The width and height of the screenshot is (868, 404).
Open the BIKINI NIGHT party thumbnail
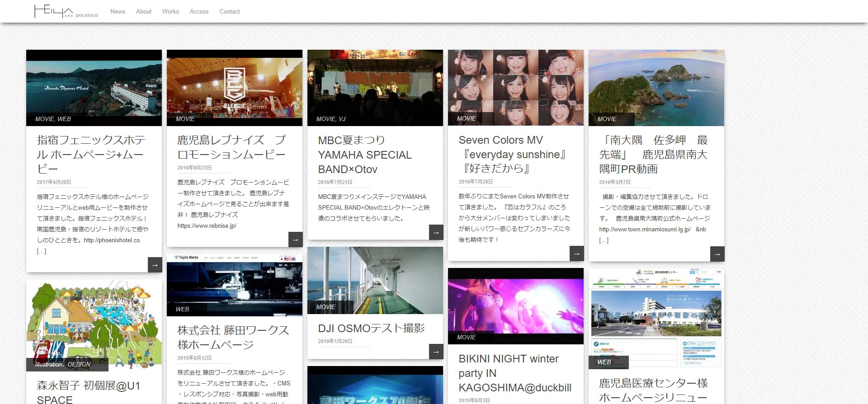(x=516, y=306)
